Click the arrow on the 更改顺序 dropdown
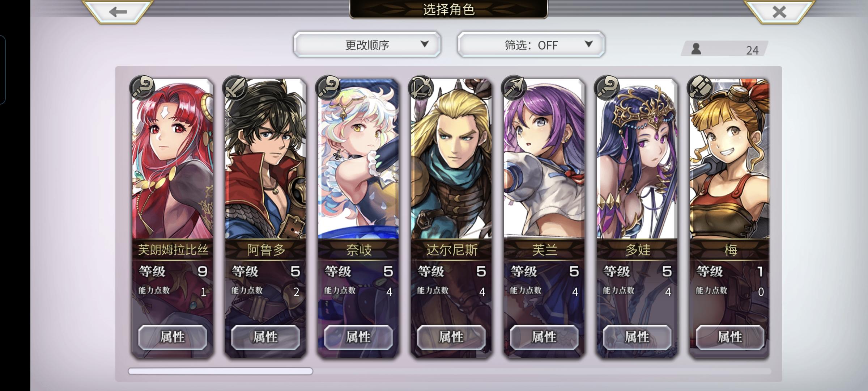The height and width of the screenshot is (391, 868). click(425, 44)
